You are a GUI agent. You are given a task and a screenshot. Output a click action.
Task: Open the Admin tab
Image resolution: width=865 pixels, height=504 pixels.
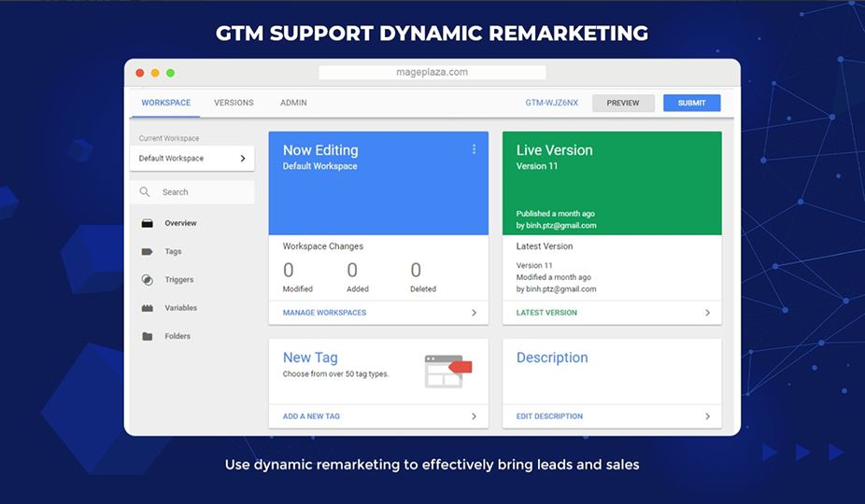point(293,103)
